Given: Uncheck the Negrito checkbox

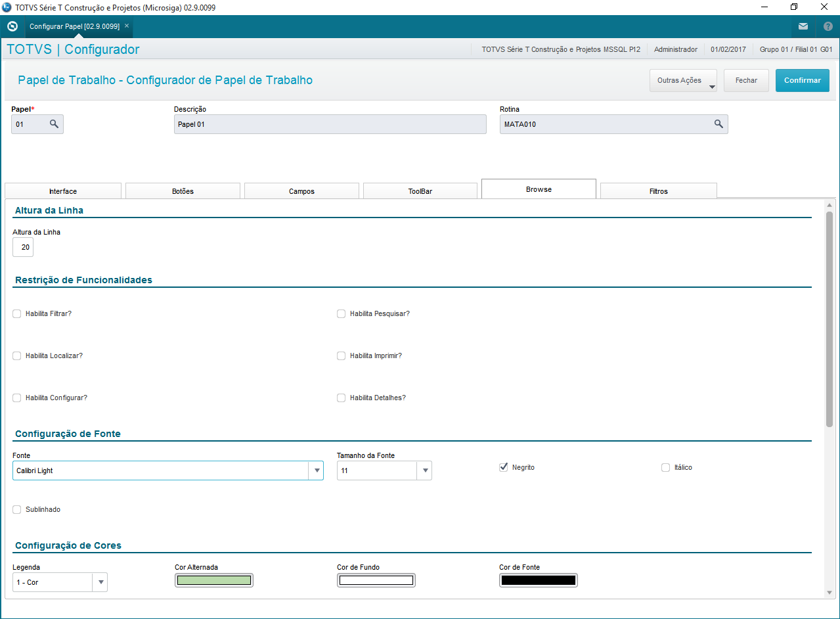Looking at the screenshot, I should point(504,467).
